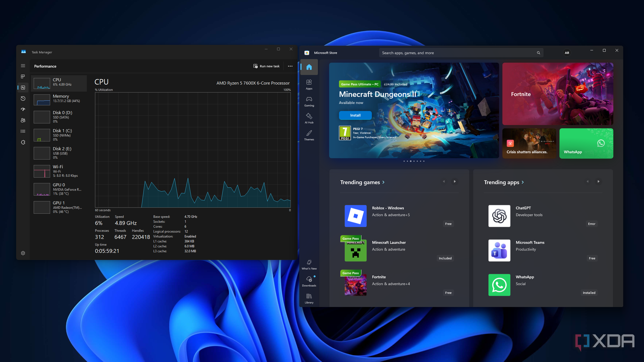Select CPU in performance list
This screenshot has height=362, width=644.
[59, 83]
